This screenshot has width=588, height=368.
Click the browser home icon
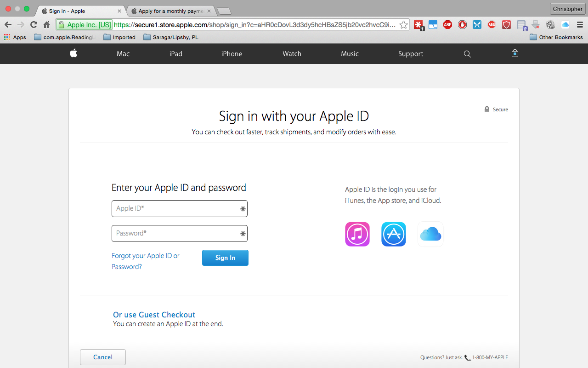pyautogui.click(x=46, y=25)
